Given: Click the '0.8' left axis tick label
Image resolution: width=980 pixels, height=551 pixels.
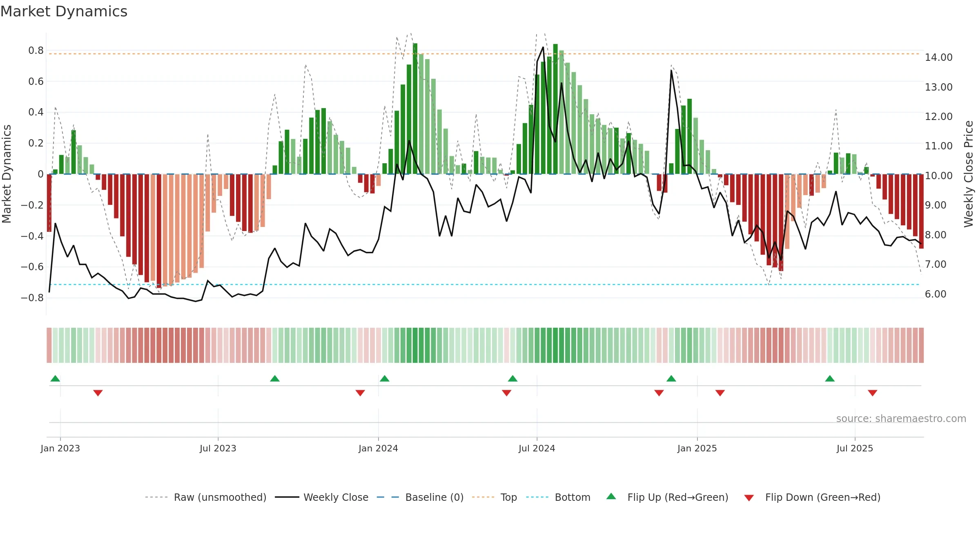Looking at the screenshot, I should (36, 50).
